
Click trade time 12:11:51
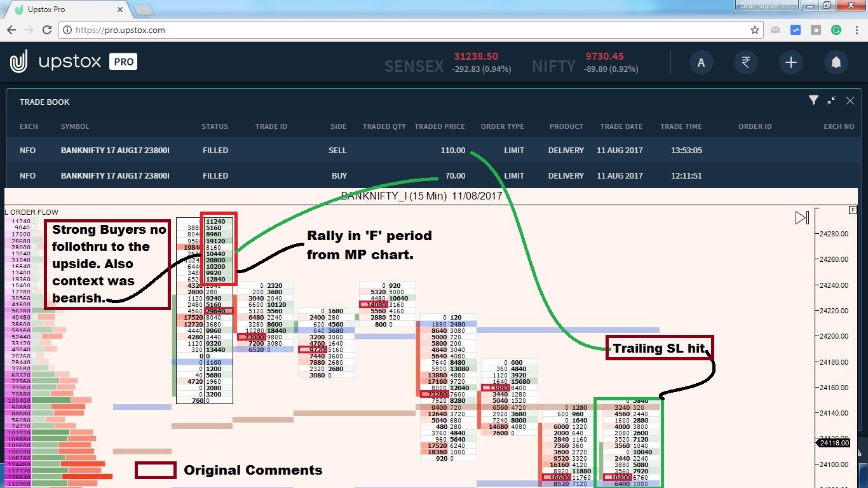point(687,176)
